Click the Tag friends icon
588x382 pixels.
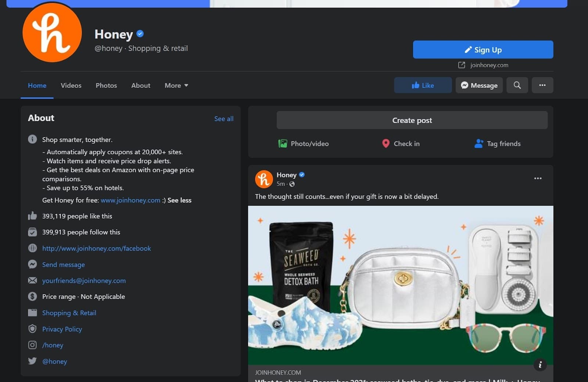coord(478,144)
